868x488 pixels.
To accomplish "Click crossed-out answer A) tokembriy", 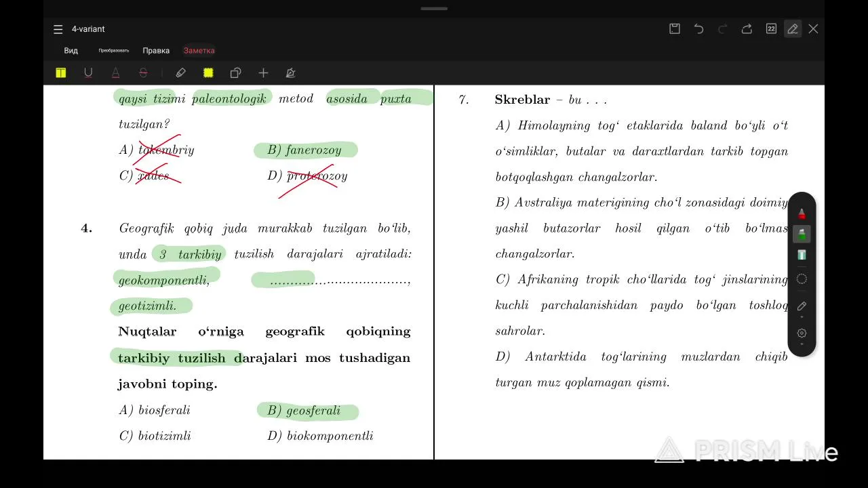I will (157, 150).
